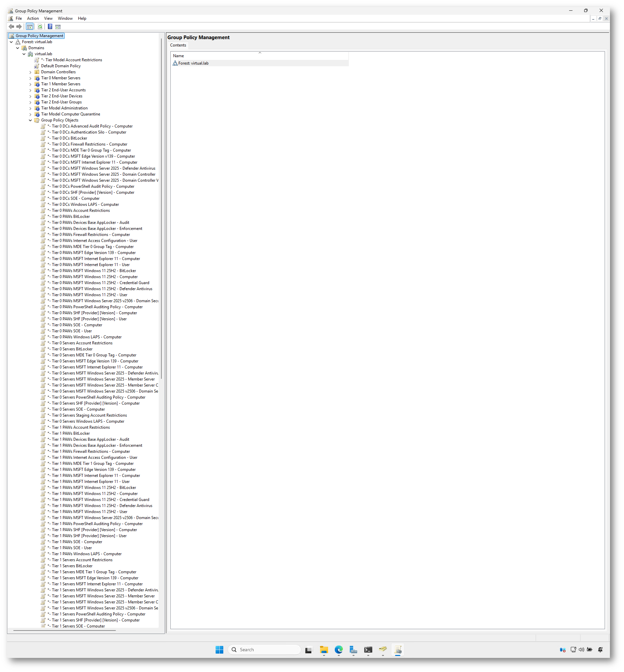Expand the Domain Controllers OU
624x672 pixels.
tap(30, 72)
